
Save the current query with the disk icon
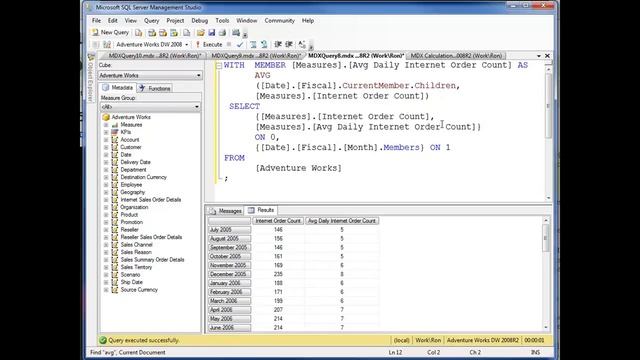pos(211,33)
